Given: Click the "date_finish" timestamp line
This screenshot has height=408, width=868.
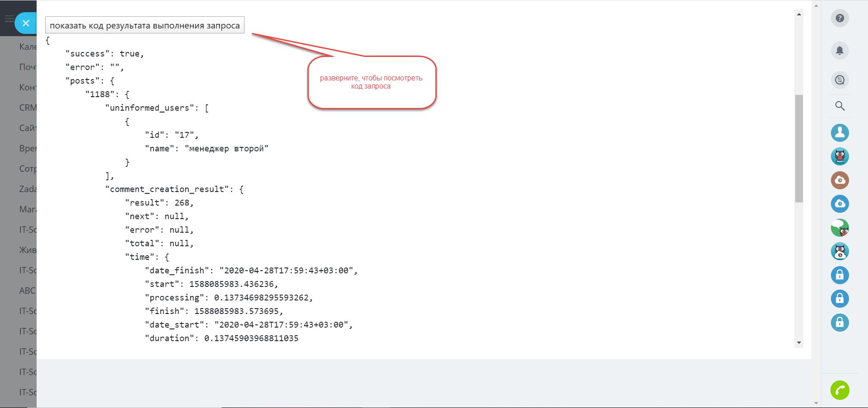Looking at the screenshot, I should 251,271.
